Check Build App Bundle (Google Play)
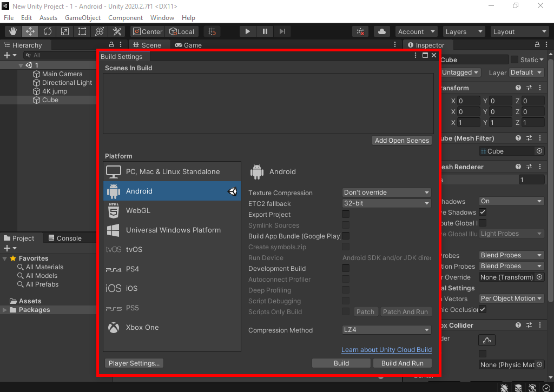 click(x=346, y=236)
